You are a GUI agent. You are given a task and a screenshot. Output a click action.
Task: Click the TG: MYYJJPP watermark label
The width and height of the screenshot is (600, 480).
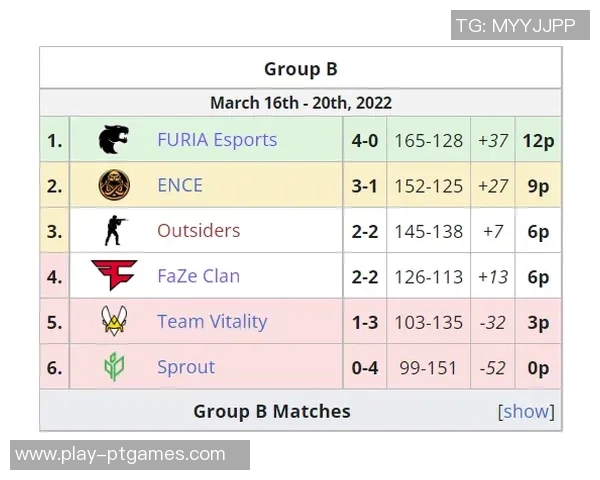(x=515, y=26)
